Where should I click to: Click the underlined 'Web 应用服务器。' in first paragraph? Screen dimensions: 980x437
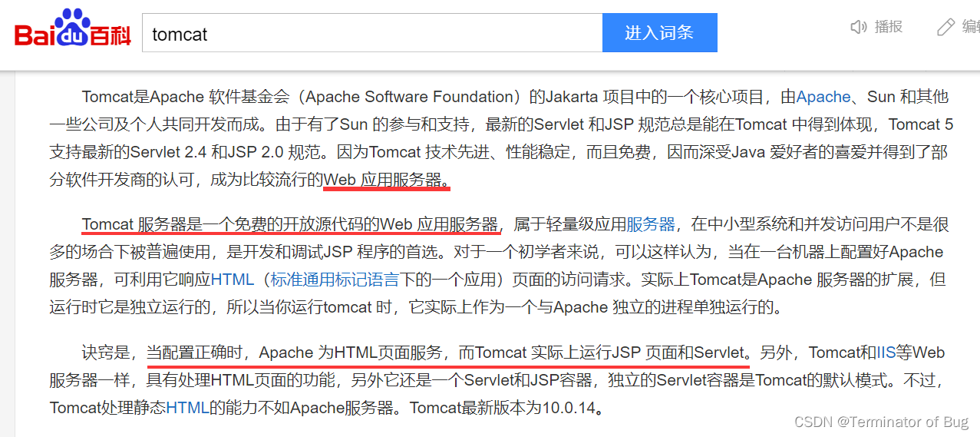click(x=387, y=180)
